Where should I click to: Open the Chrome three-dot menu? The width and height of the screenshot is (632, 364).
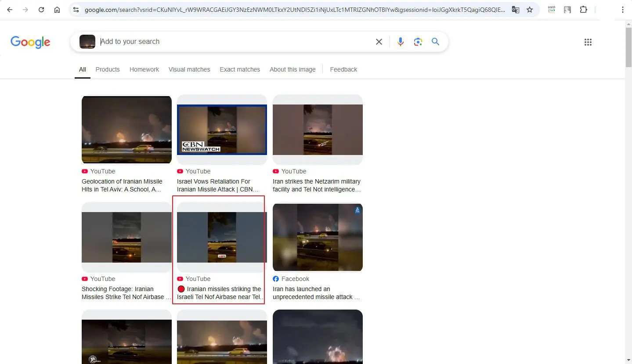pos(622,10)
